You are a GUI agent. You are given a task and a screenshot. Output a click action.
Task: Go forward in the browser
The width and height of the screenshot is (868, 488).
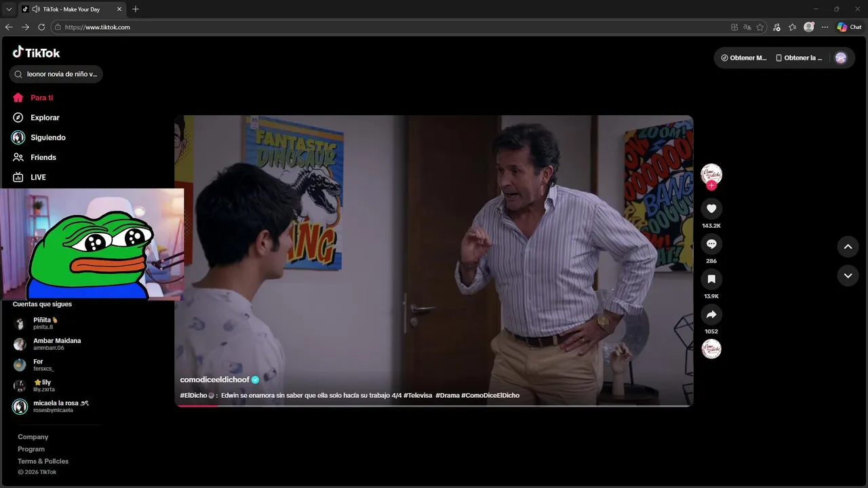click(x=25, y=27)
